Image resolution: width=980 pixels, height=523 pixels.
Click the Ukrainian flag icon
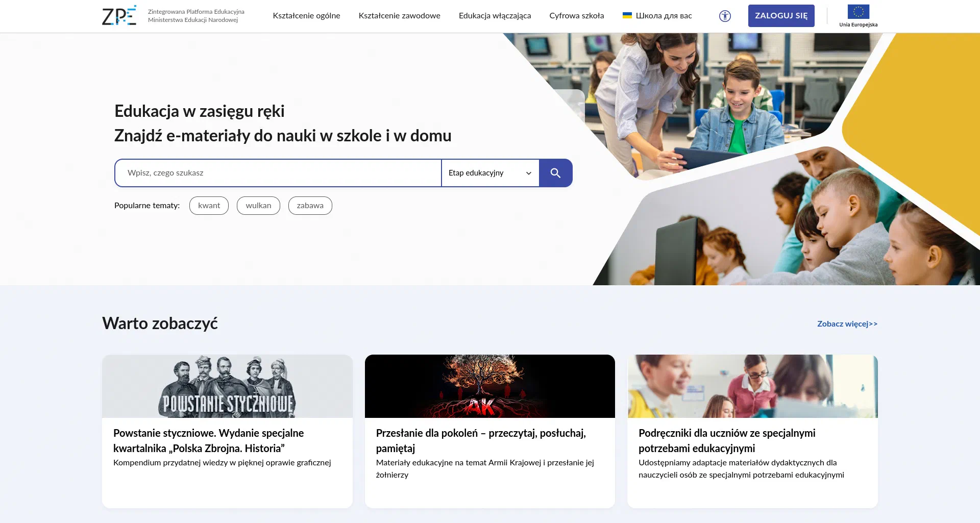tap(627, 15)
